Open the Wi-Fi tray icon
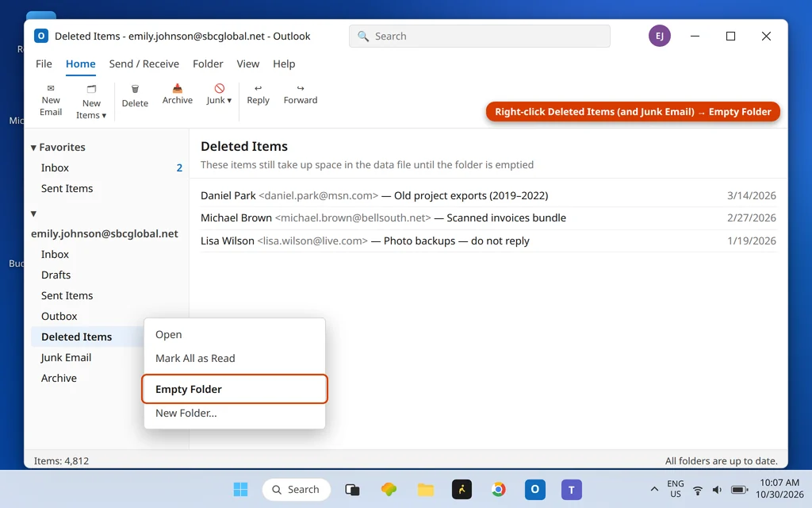812x508 pixels. 698,490
